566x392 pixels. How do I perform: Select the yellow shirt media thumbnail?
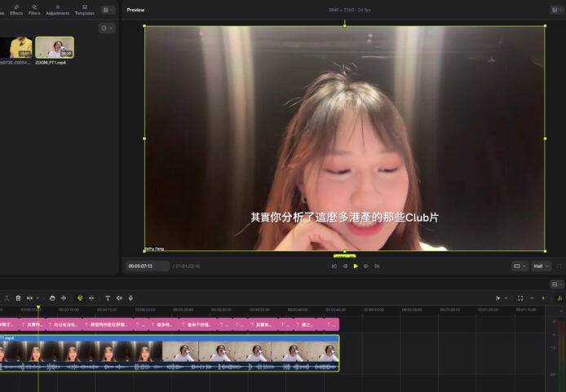16,47
